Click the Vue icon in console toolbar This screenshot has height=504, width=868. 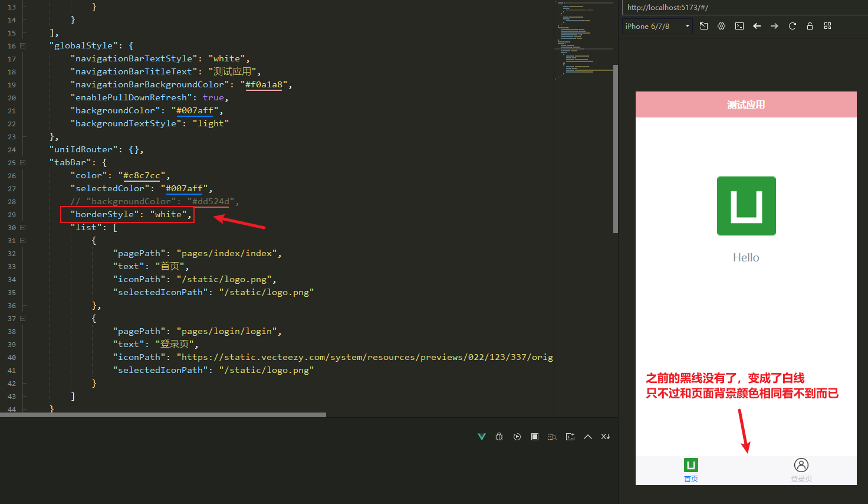tap(482, 437)
